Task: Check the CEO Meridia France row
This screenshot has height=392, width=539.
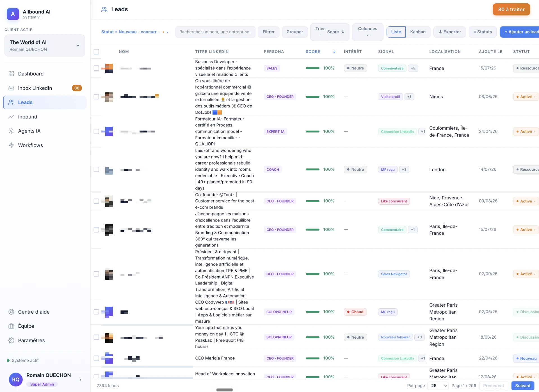Action: 96,358
